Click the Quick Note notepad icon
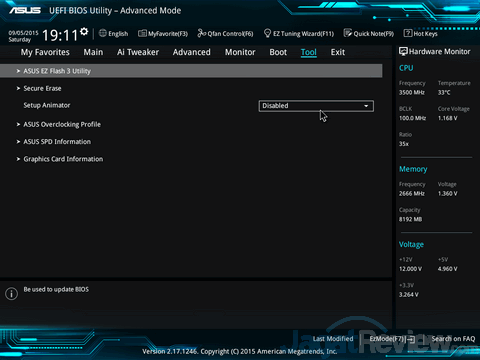The height and width of the screenshot is (360, 480). (348, 33)
